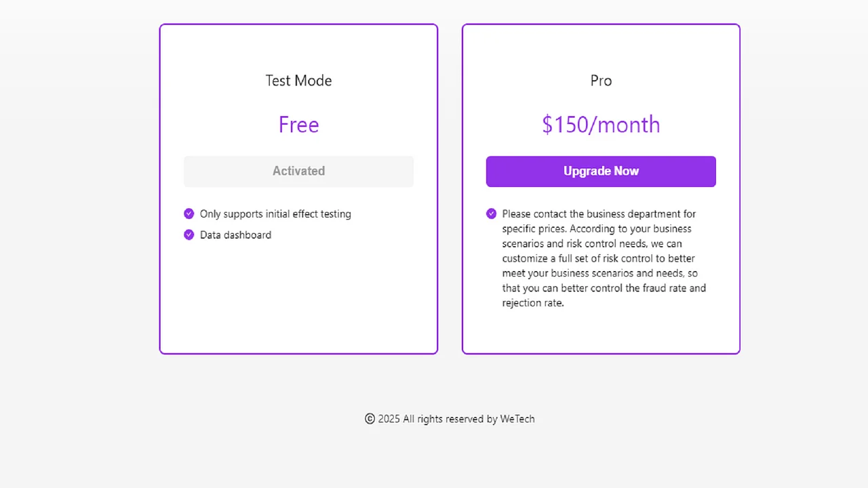Click the copyright symbol in the footer
This screenshot has height=488, width=868.
370,419
